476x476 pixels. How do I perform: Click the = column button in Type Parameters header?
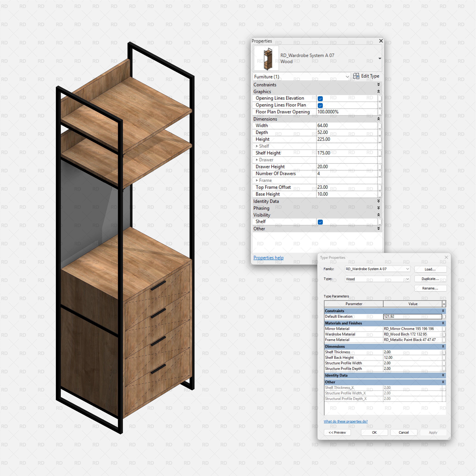tap(444, 304)
